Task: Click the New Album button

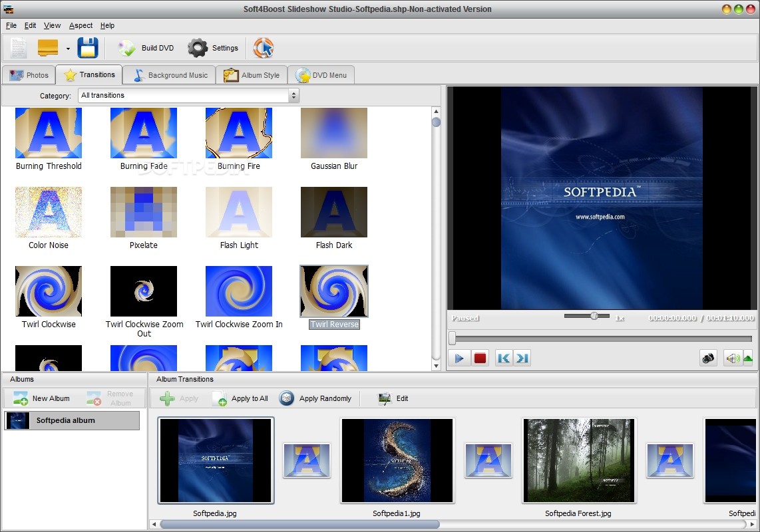Action: pyautogui.click(x=42, y=398)
